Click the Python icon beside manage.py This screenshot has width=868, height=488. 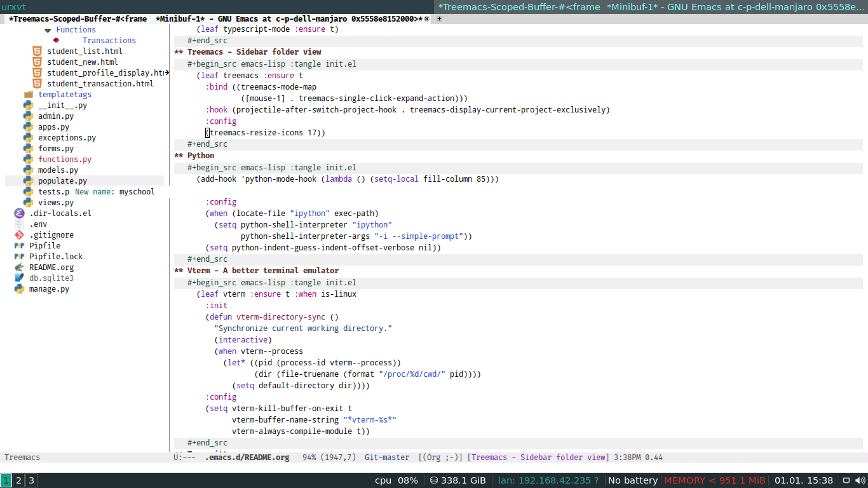19,289
